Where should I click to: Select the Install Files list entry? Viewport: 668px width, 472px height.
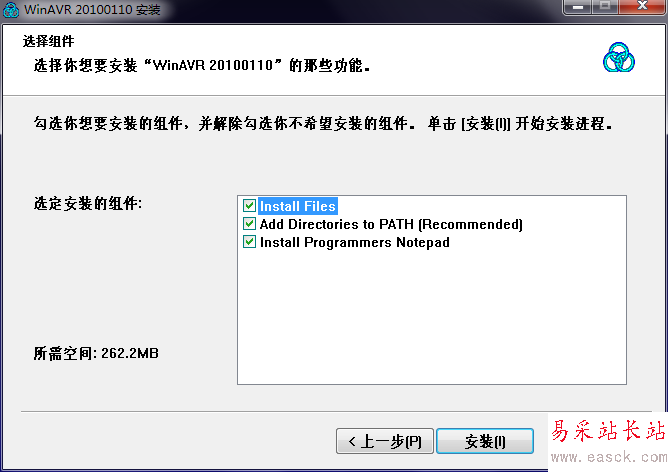298,206
